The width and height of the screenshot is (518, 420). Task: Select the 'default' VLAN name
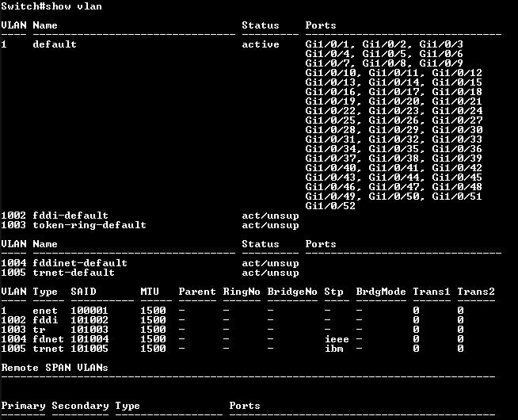55,44
